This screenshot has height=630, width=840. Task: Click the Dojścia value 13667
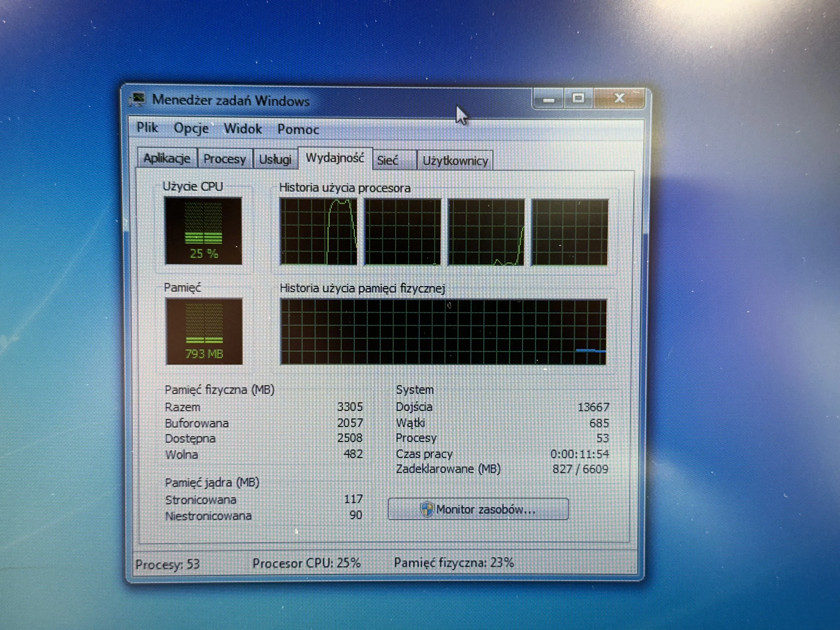pyautogui.click(x=593, y=407)
